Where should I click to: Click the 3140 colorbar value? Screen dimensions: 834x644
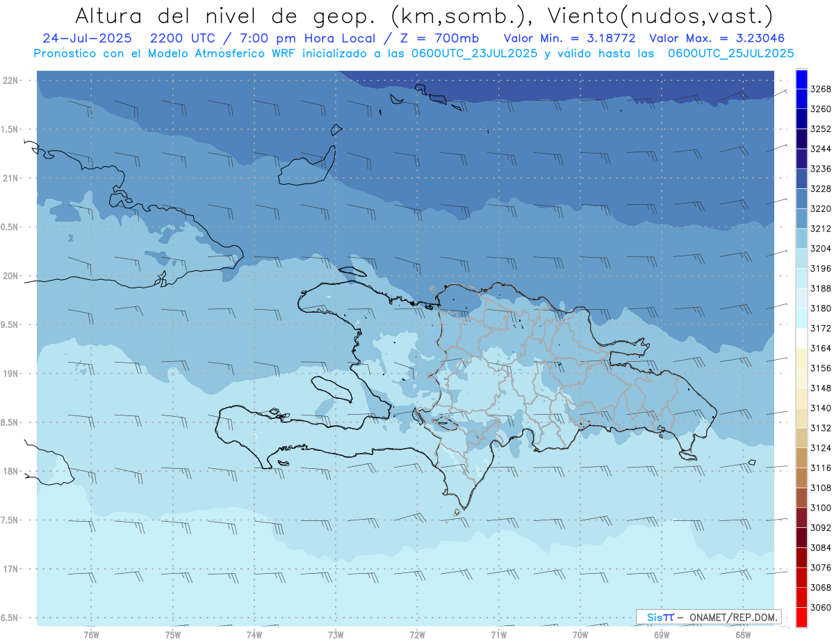(x=821, y=408)
